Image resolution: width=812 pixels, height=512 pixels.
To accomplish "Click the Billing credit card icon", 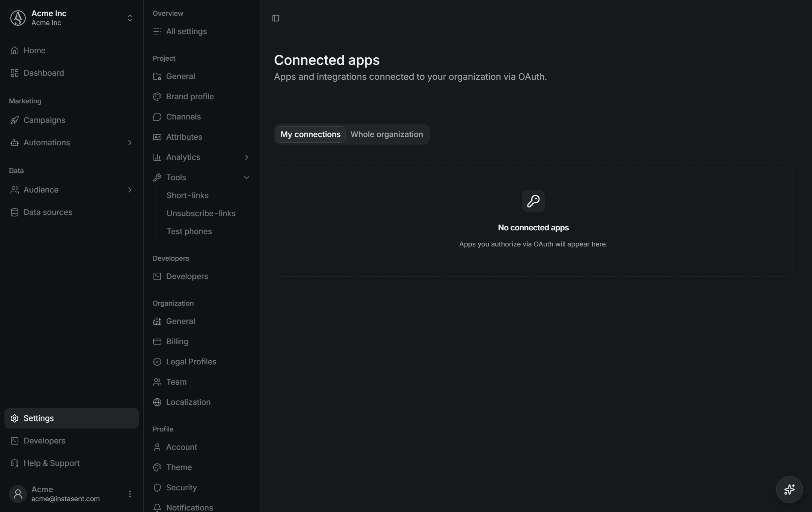I will click(x=157, y=342).
